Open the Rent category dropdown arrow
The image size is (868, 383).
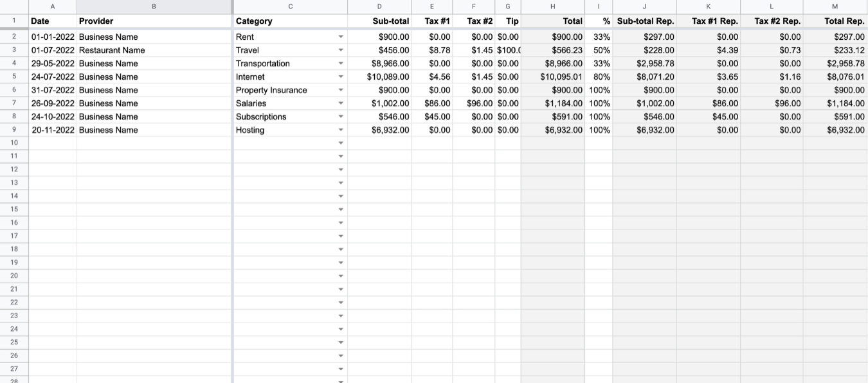tap(341, 37)
